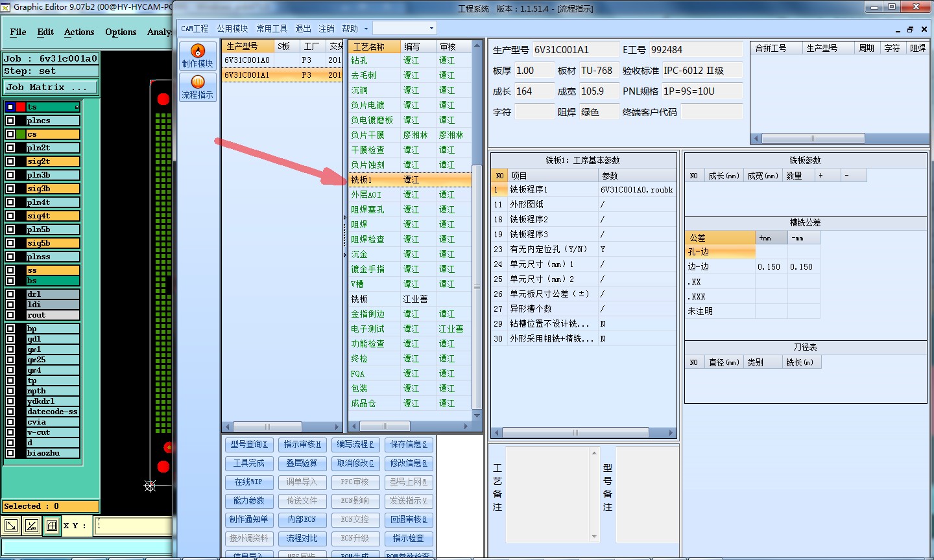Click the 叠层验算 button

[x=302, y=463]
